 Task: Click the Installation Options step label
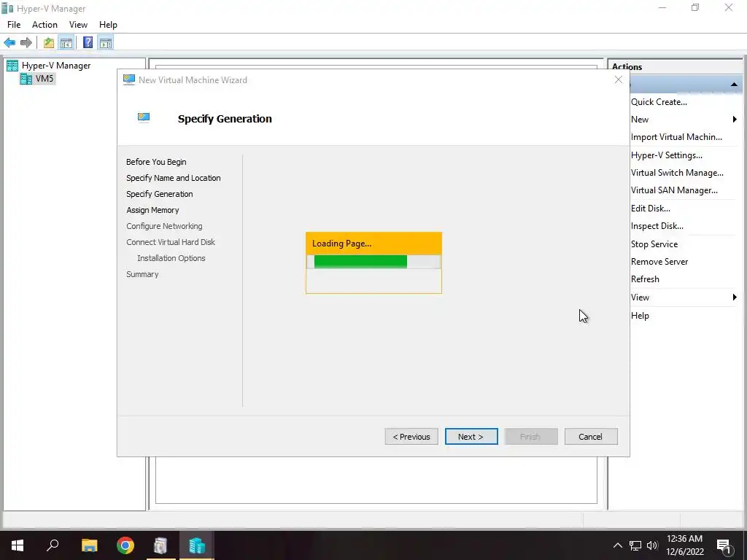tap(171, 258)
